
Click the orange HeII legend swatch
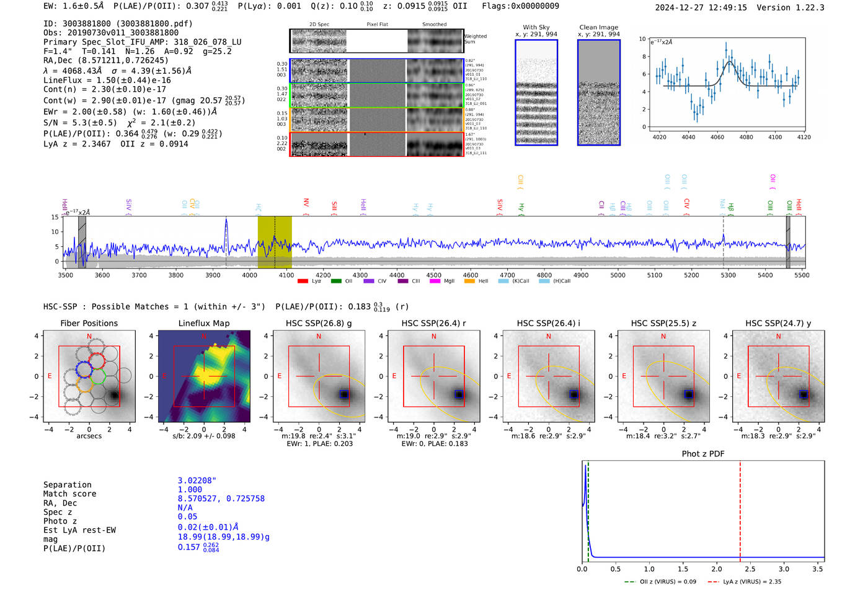pos(469,281)
